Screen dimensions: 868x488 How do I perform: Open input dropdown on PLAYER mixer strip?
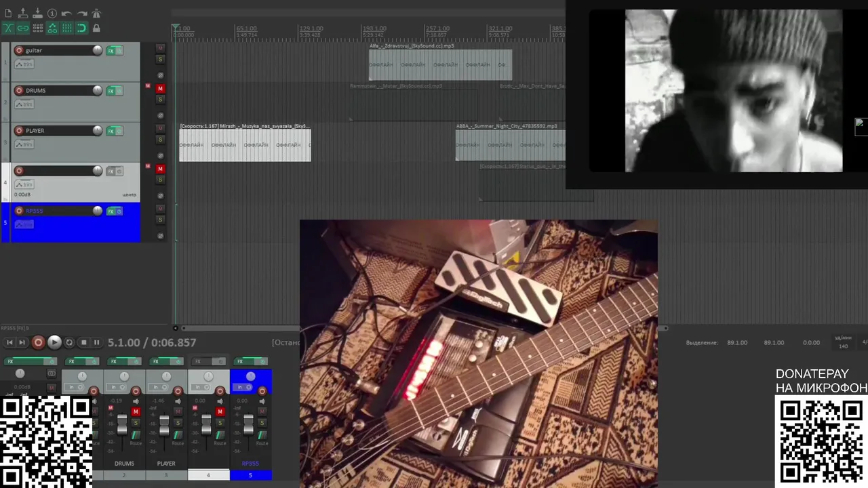pyautogui.click(x=159, y=387)
